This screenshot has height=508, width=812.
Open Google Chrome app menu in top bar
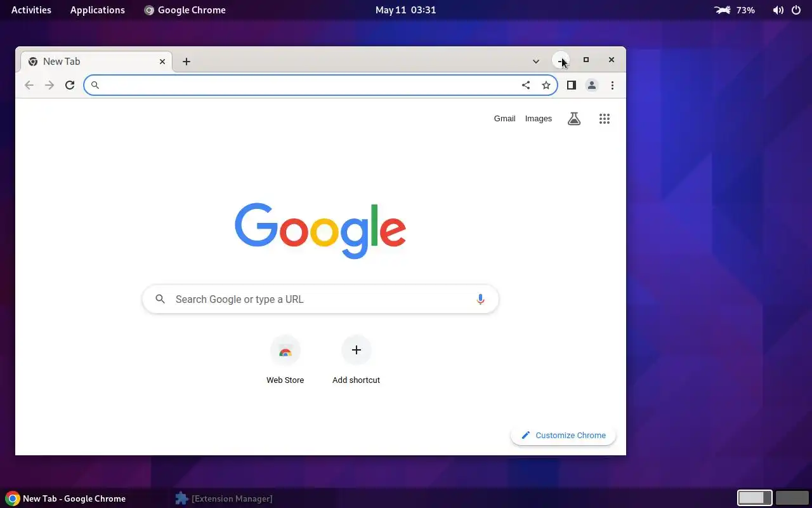click(x=185, y=10)
